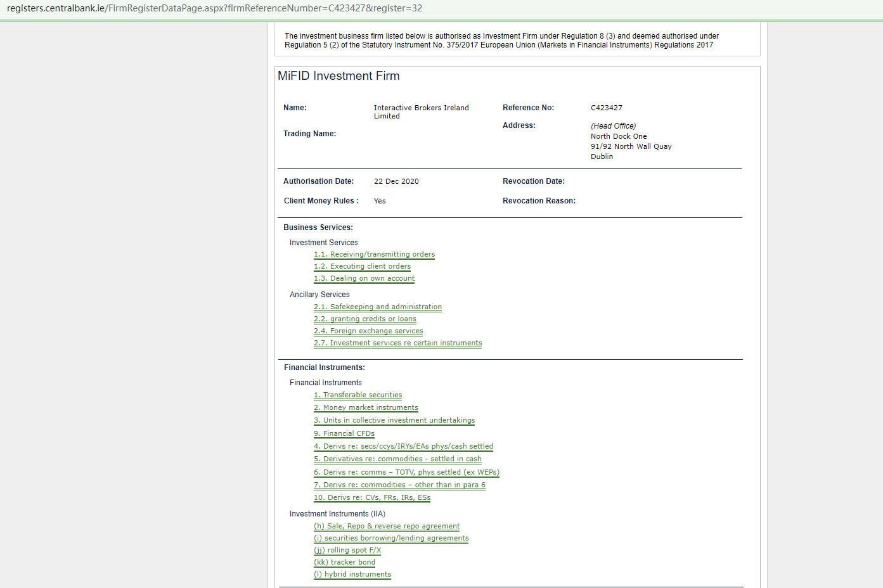
Task: Click the 'Financial Instruments' subheading
Action: pos(326,383)
